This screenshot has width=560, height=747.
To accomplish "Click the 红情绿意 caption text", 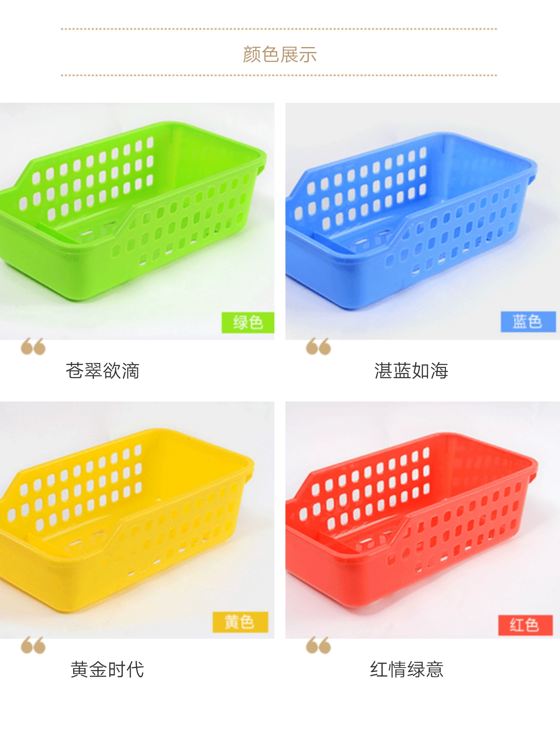I will pyautogui.click(x=407, y=669).
